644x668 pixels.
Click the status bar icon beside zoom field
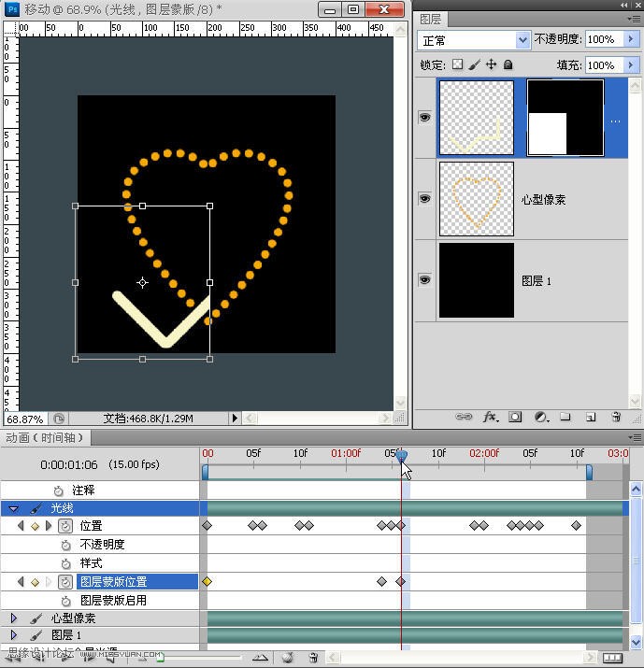pos(58,419)
